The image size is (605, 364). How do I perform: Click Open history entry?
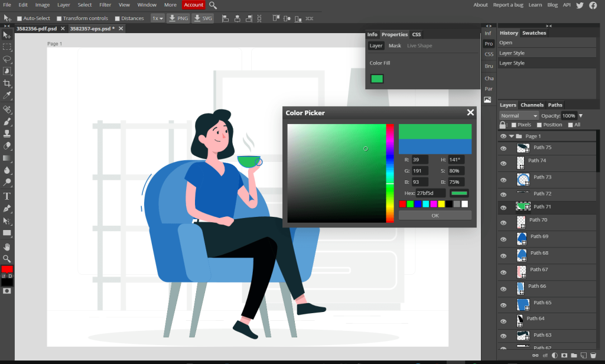pos(547,43)
